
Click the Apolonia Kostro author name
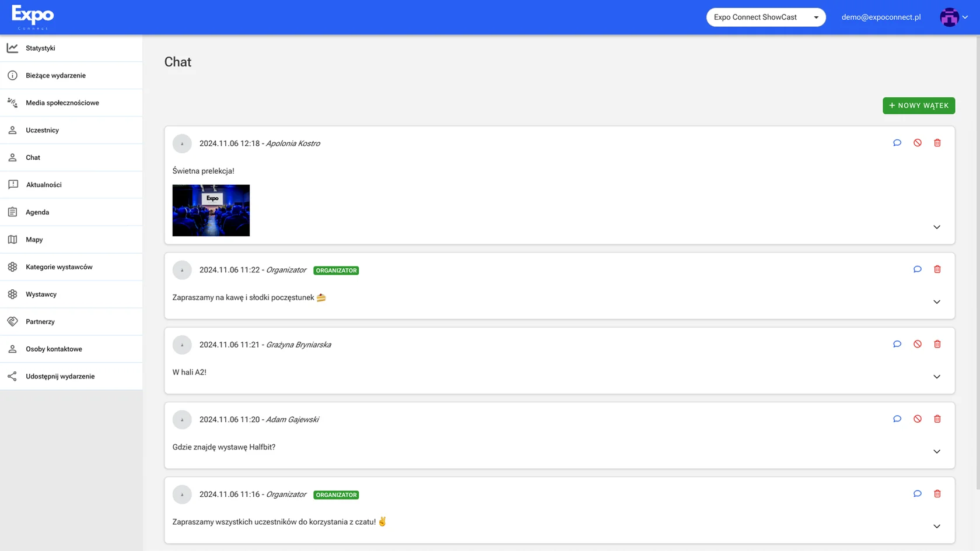coord(293,143)
